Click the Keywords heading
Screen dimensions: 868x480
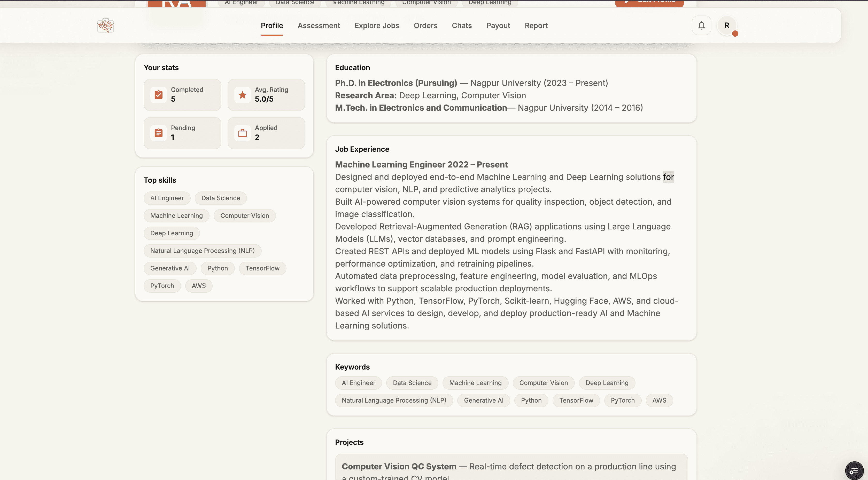click(x=352, y=367)
